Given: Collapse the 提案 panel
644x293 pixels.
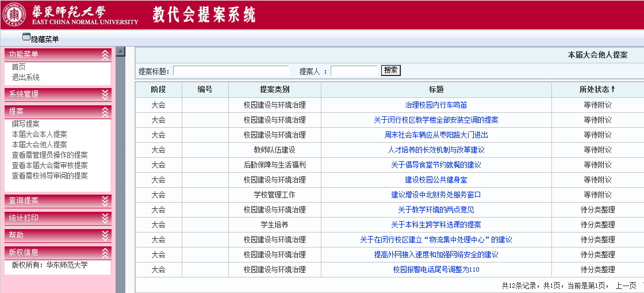Looking at the screenshot, I should click(x=106, y=112).
